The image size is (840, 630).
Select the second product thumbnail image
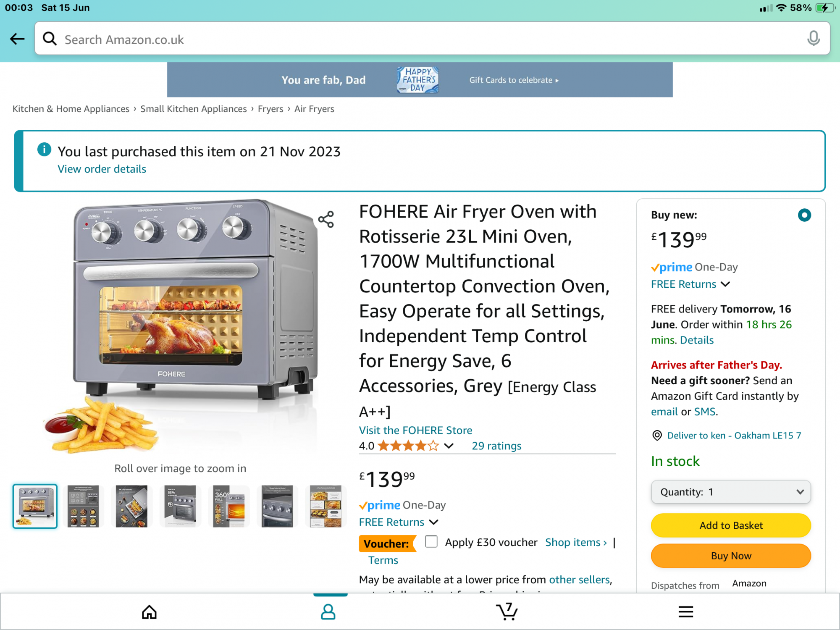coord(83,506)
